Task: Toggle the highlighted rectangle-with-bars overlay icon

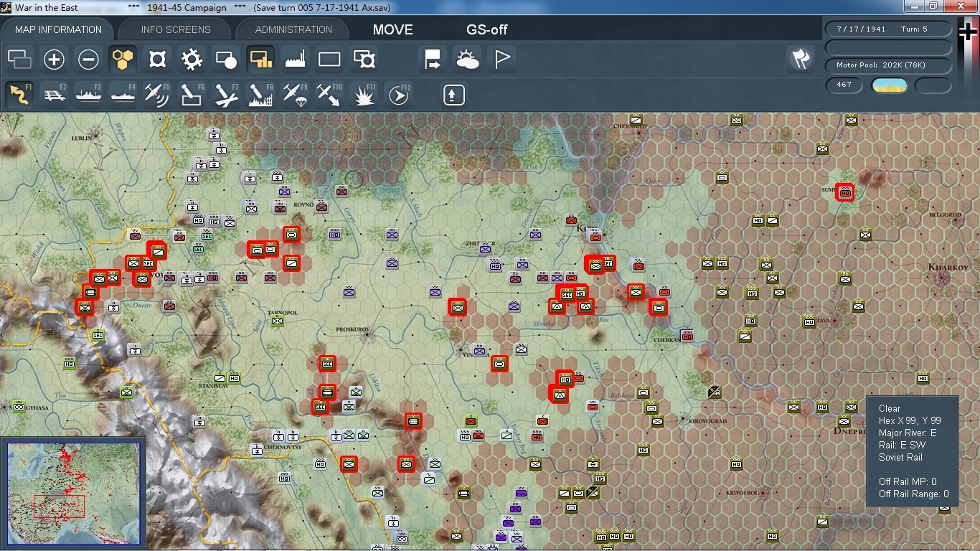Action: point(260,60)
